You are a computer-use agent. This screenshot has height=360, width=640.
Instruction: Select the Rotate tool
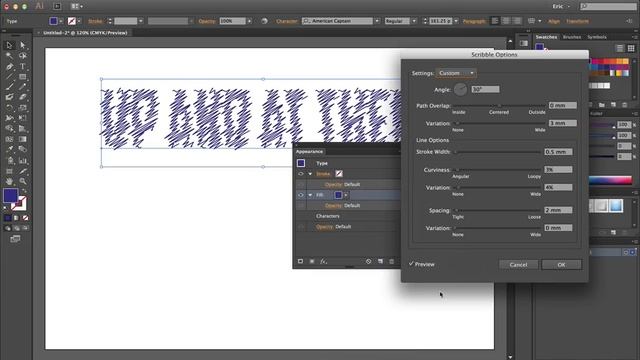[9, 108]
